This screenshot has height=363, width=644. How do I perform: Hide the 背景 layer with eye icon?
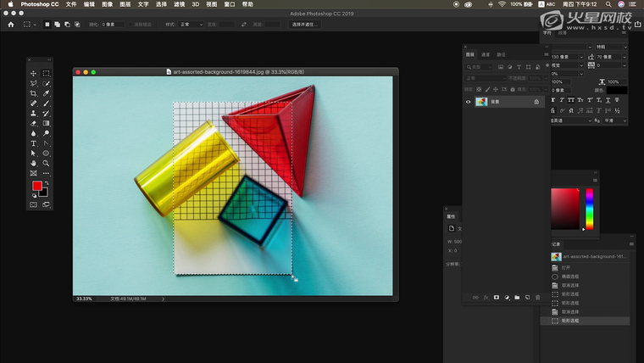pos(469,102)
